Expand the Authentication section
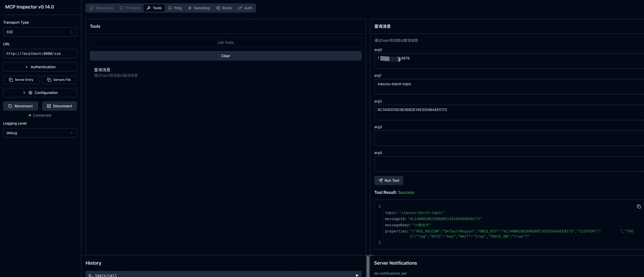Viewport: 644px width, 277px height. click(x=40, y=67)
